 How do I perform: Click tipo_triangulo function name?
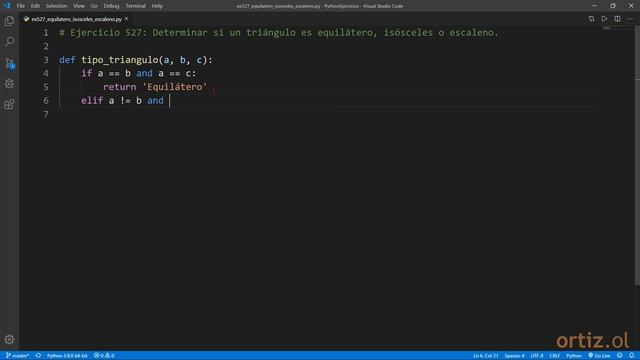[120, 60]
